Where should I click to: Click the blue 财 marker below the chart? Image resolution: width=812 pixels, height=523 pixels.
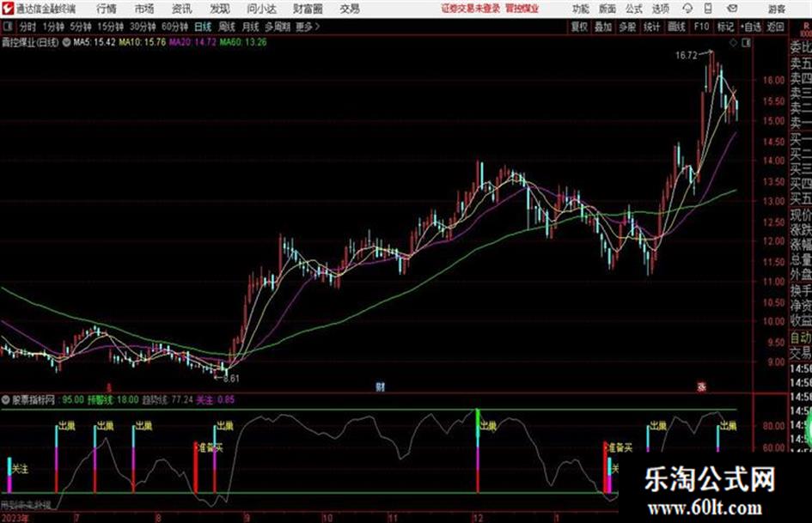(x=380, y=386)
